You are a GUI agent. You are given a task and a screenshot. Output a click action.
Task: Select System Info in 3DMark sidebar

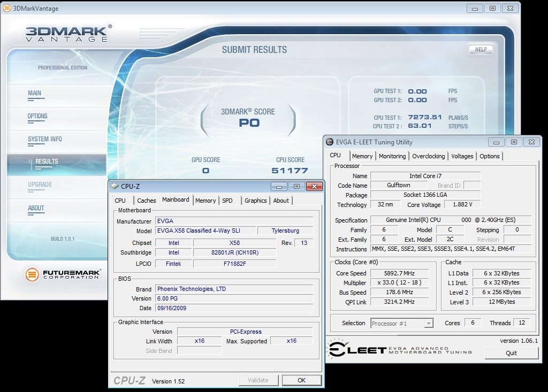[x=45, y=139]
